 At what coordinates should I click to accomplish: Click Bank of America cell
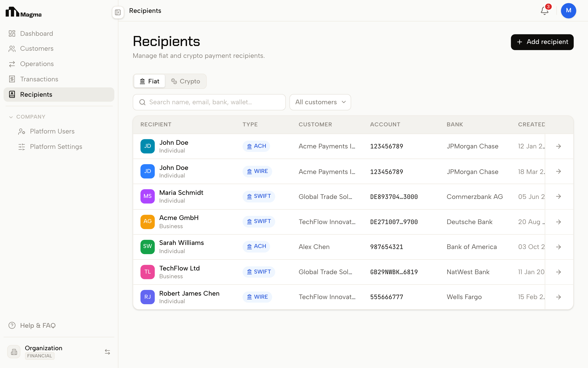[472, 247]
